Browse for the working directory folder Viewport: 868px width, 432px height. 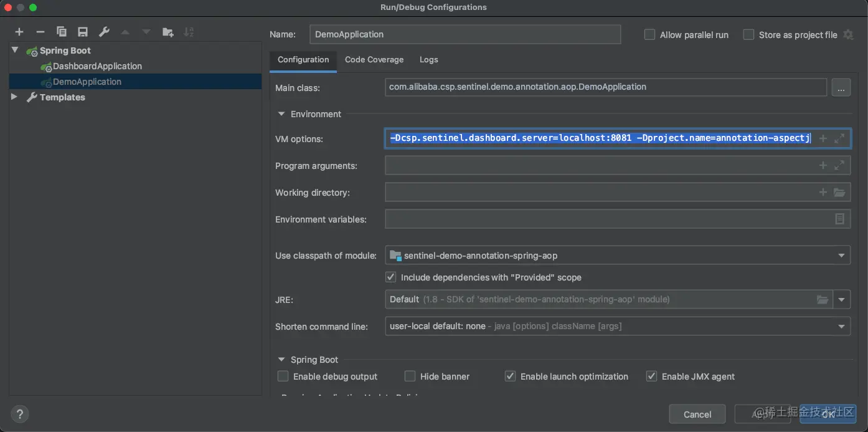click(x=839, y=193)
